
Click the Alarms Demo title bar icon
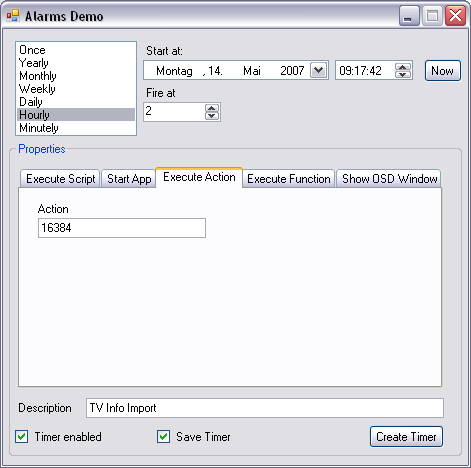tap(13, 16)
